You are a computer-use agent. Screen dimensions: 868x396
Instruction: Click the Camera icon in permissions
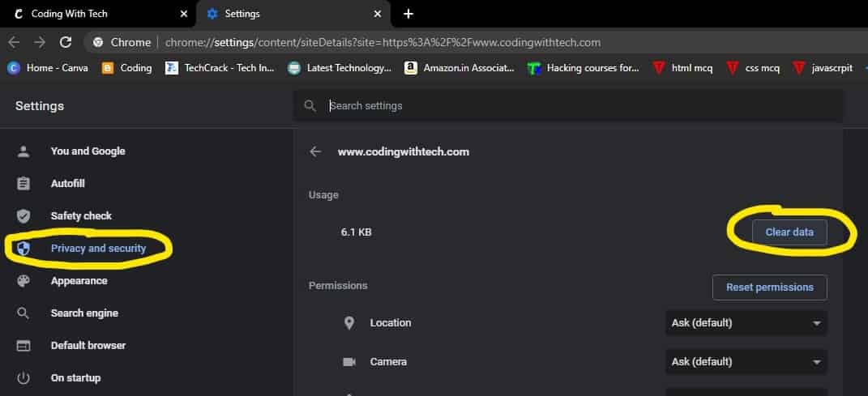click(348, 362)
